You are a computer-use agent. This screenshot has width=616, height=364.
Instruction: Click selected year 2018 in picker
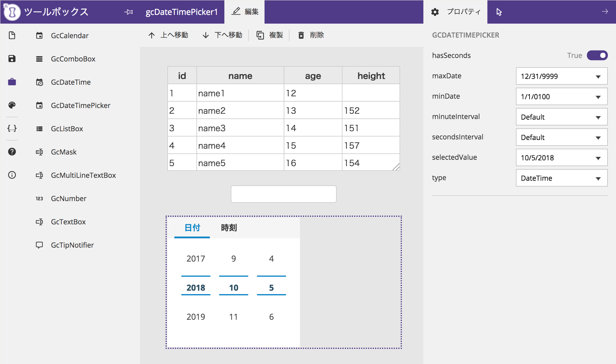coord(196,287)
